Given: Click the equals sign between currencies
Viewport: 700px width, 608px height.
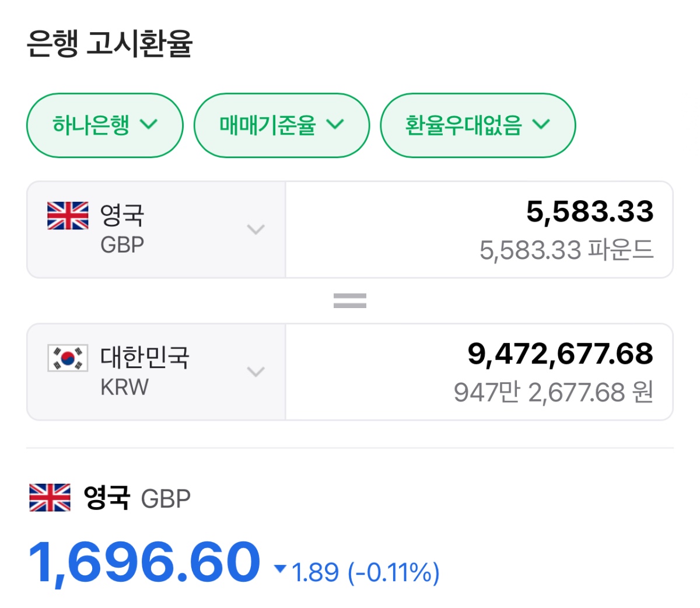Looking at the screenshot, I should pyautogui.click(x=350, y=300).
